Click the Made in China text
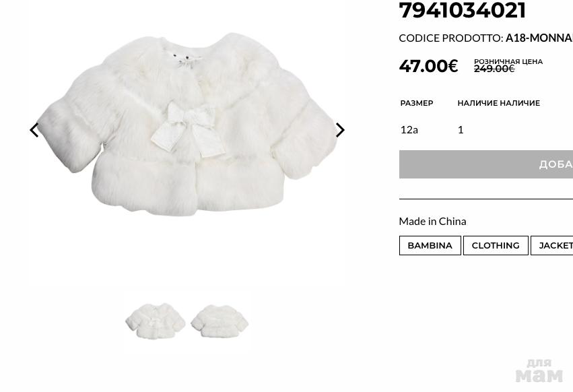The image size is (573, 392). 432,221
